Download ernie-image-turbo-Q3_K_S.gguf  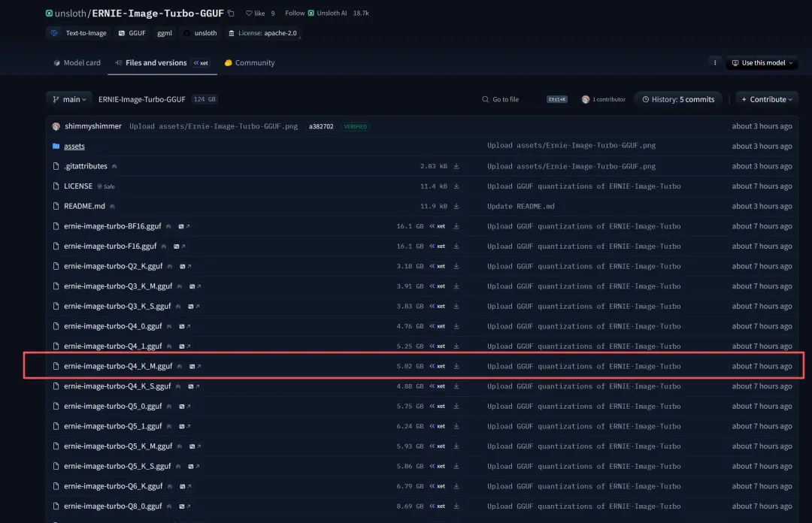point(456,306)
